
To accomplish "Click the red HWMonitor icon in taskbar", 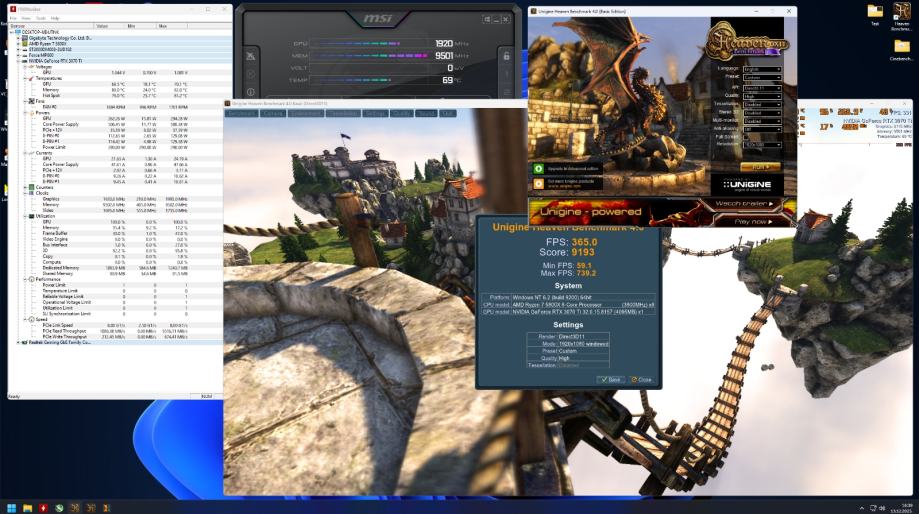I will point(43,508).
